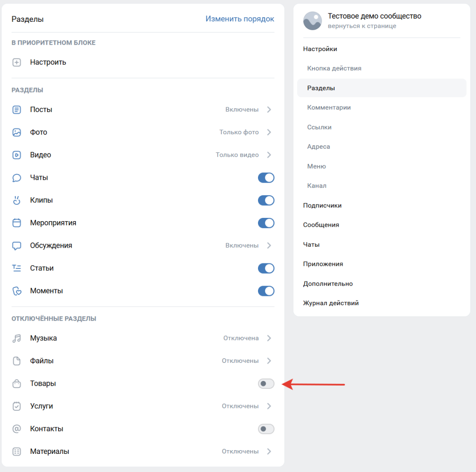Viewport: 476px width, 472px height.
Task: Open the Услуги settings chevron
Action: pyautogui.click(x=269, y=406)
